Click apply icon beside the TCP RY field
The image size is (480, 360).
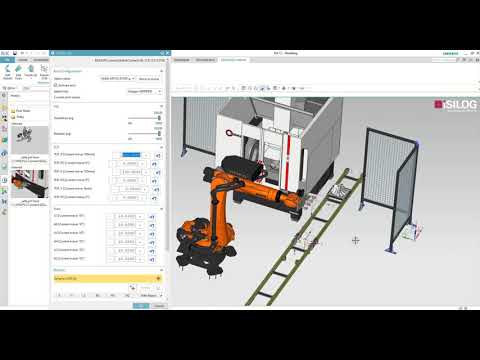[154, 181]
